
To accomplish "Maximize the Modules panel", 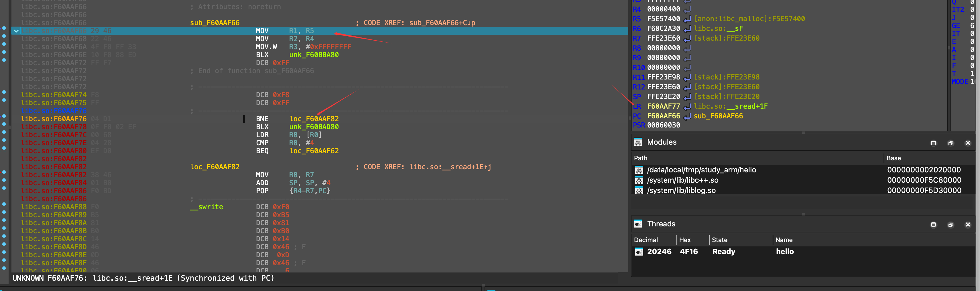I will 933,143.
